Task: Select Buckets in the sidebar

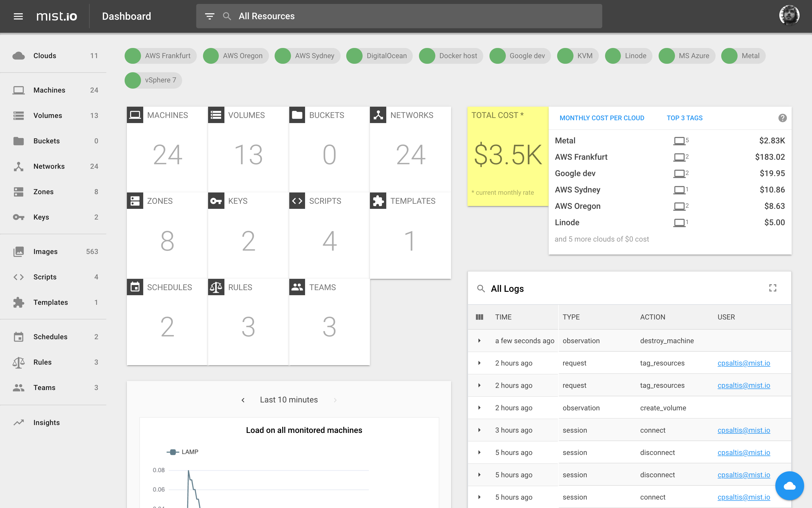Action: point(54,141)
